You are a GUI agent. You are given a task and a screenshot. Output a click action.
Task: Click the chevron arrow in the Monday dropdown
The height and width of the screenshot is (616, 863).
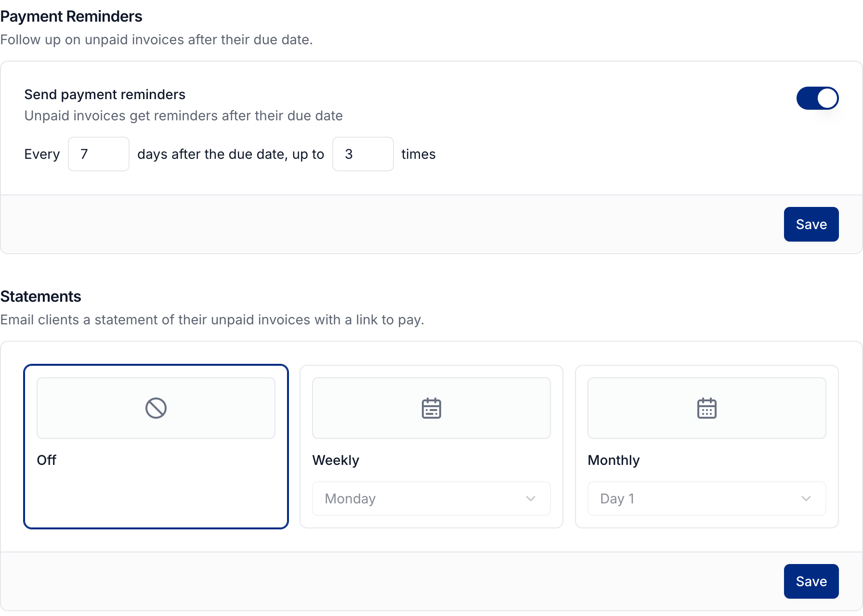[531, 499]
